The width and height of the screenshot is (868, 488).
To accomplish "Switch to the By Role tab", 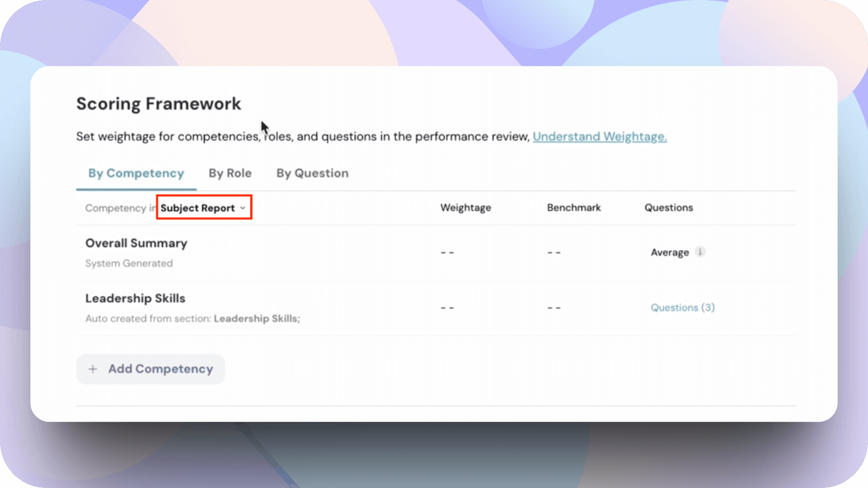I will coord(230,174).
